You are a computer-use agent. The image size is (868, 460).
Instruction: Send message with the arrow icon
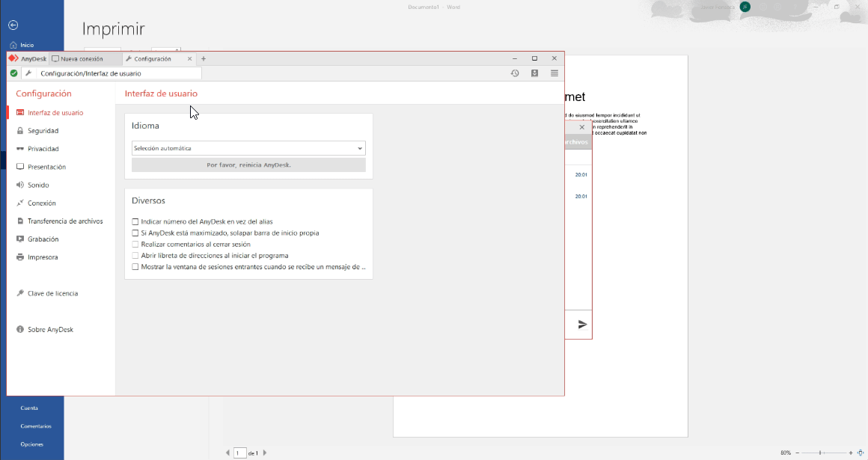582,325
